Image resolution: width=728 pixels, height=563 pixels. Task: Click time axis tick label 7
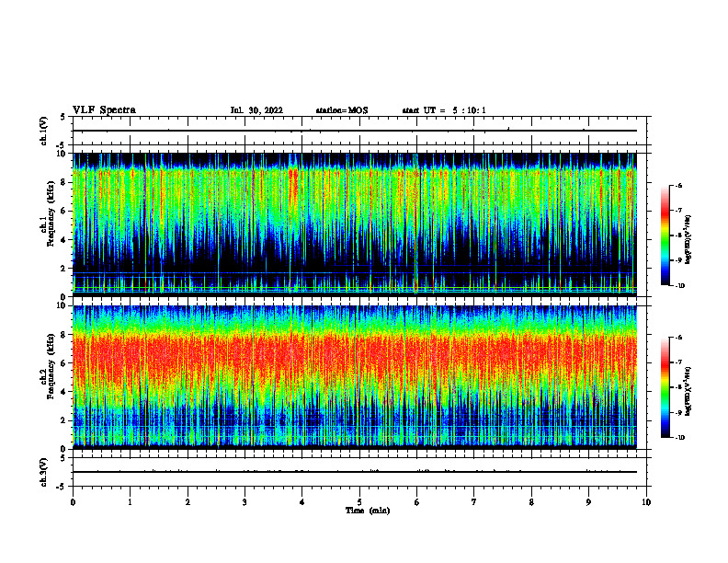(x=474, y=502)
